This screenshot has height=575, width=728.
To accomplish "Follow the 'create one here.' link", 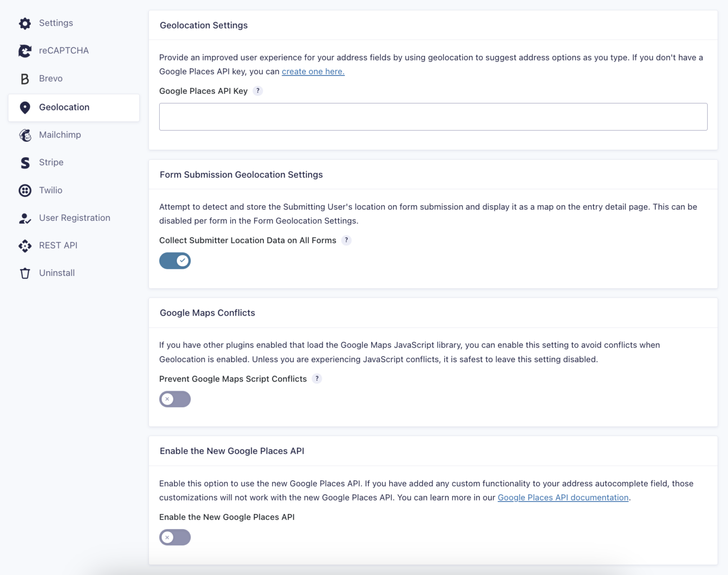I will (x=313, y=72).
